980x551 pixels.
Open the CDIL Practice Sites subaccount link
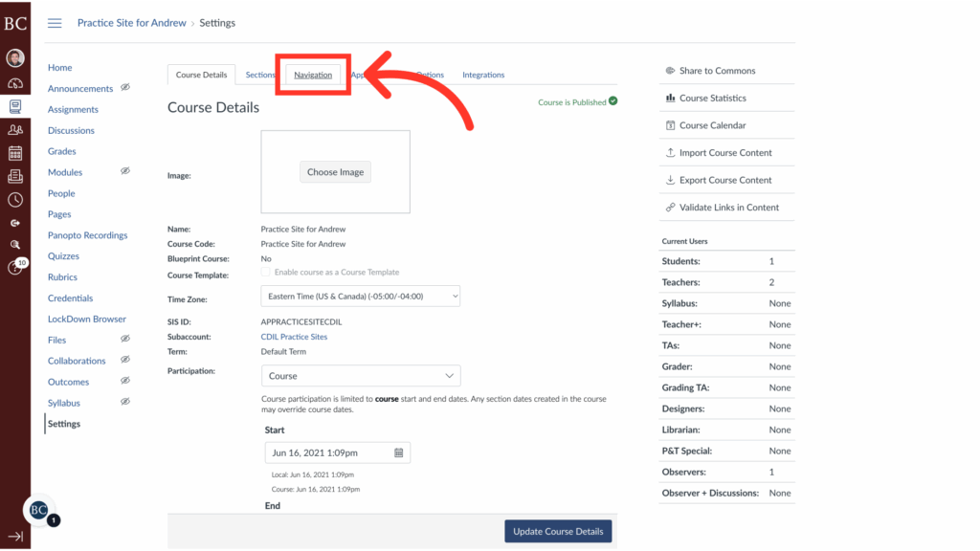coord(293,336)
